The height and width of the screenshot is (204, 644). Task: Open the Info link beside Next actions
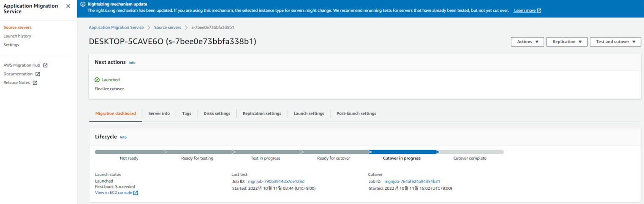pyautogui.click(x=132, y=62)
